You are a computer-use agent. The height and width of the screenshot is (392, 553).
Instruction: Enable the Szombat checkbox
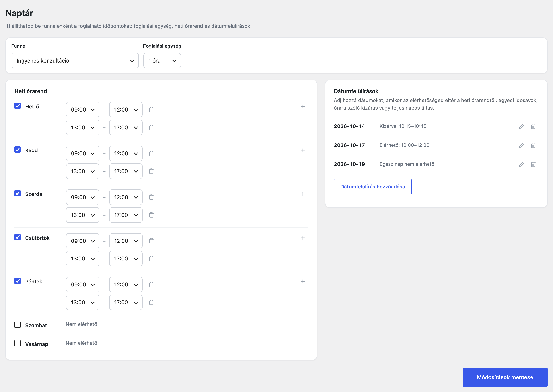tap(17, 324)
